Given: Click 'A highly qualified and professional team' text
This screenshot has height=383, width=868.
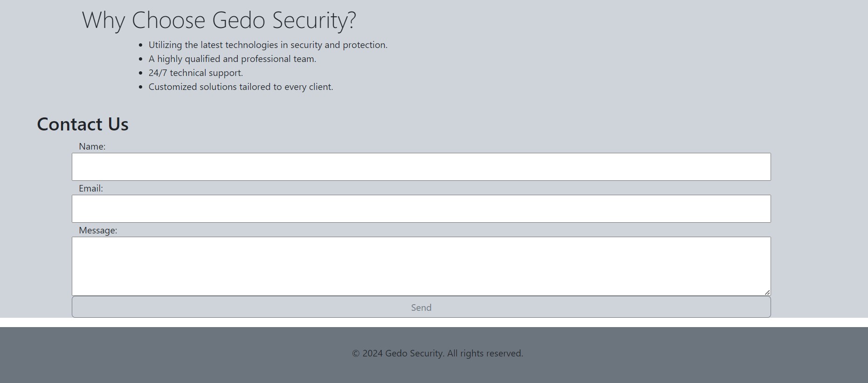Looking at the screenshot, I should [x=232, y=59].
